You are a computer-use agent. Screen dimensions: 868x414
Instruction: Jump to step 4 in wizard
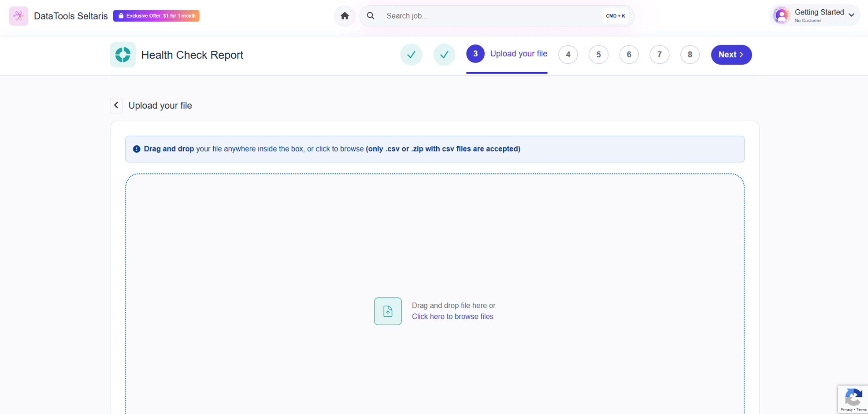(568, 55)
